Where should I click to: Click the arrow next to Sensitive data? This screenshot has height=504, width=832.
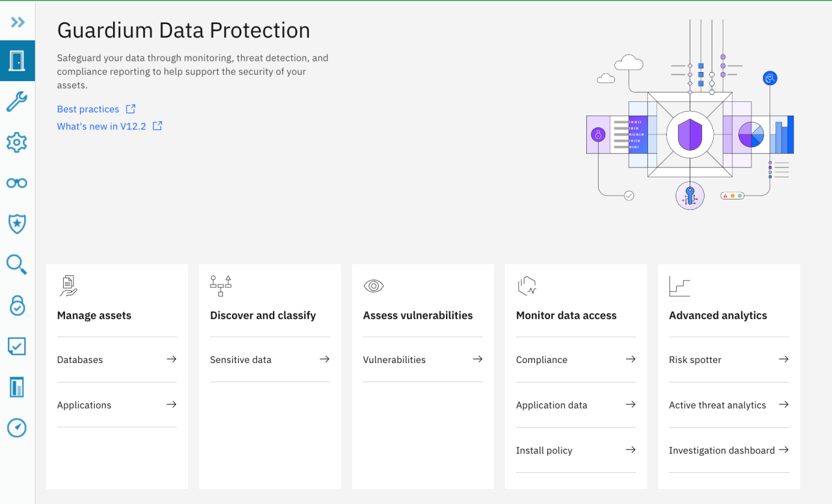(x=324, y=359)
